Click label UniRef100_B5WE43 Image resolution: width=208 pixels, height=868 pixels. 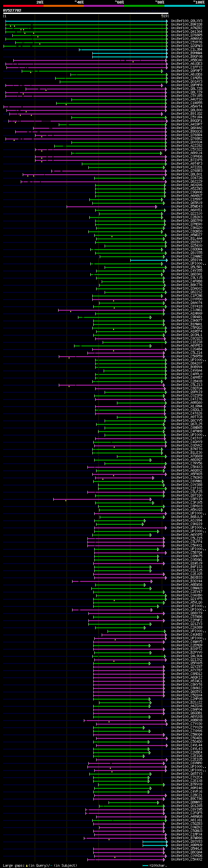click(187, 207)
